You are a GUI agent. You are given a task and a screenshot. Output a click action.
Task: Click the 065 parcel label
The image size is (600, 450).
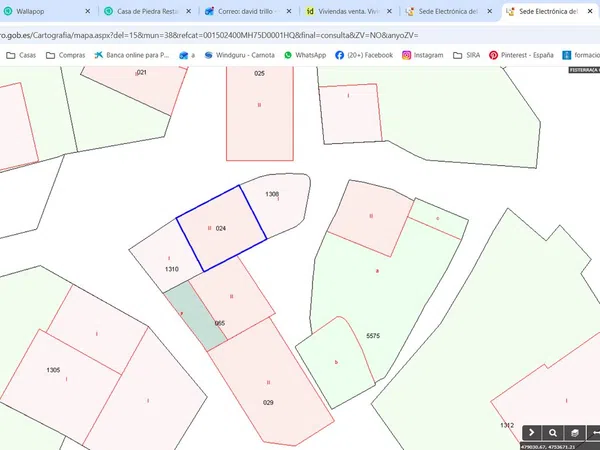(220, 323)
